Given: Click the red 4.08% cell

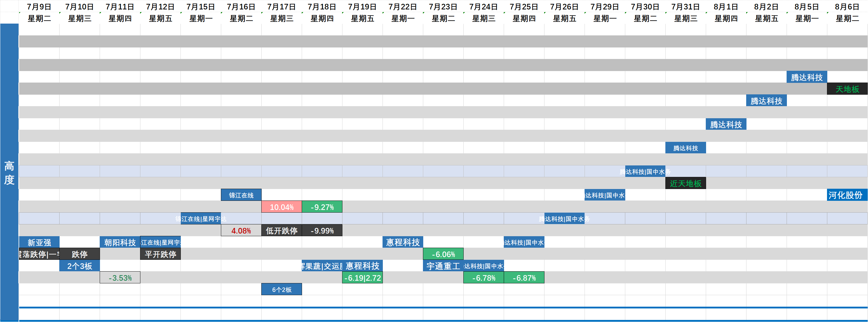Looking at the screenshot, I should click(241, 230).
